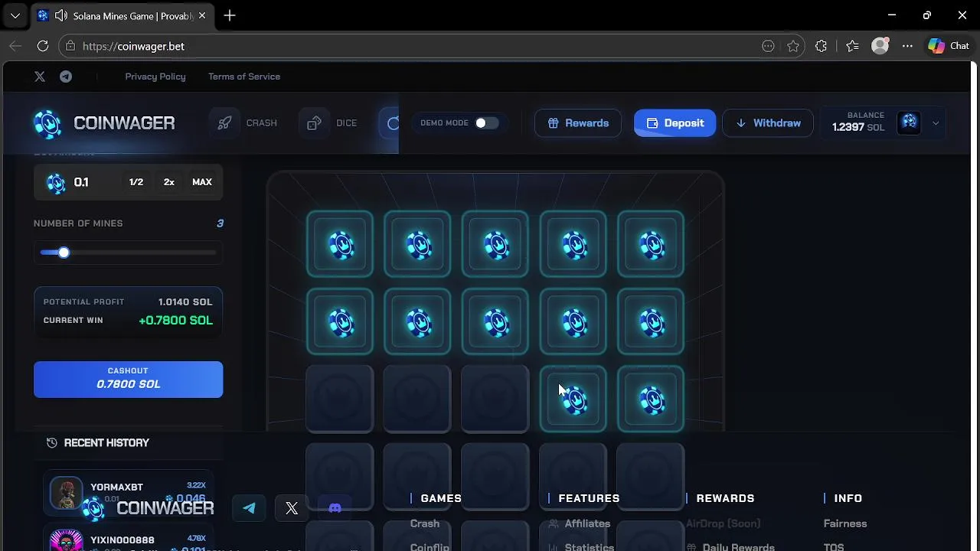Set bet to MAX

click(202, 182)
